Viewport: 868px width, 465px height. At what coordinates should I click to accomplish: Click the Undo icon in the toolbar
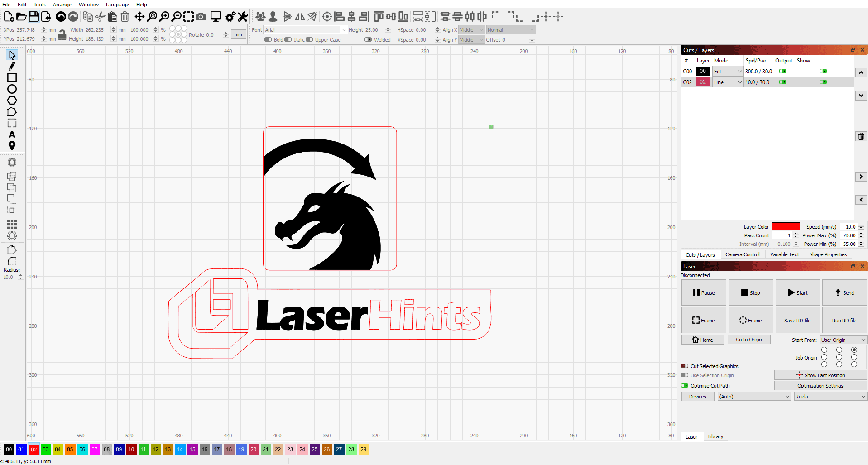(61, 16)
